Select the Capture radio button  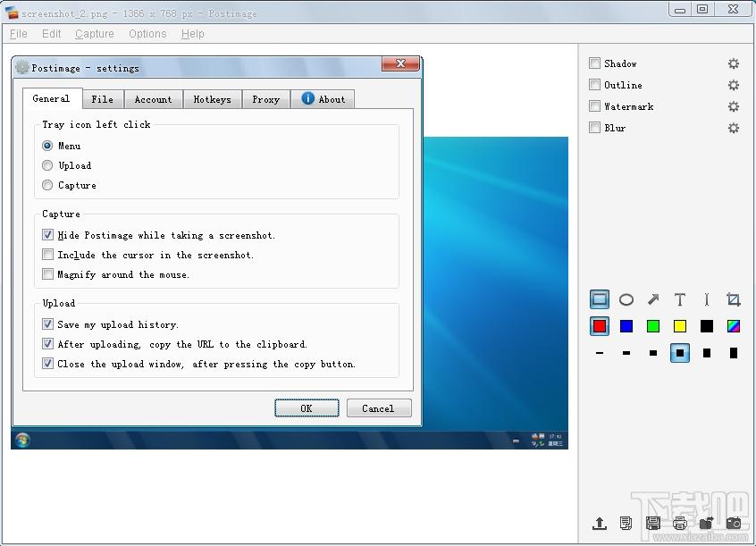47,185
